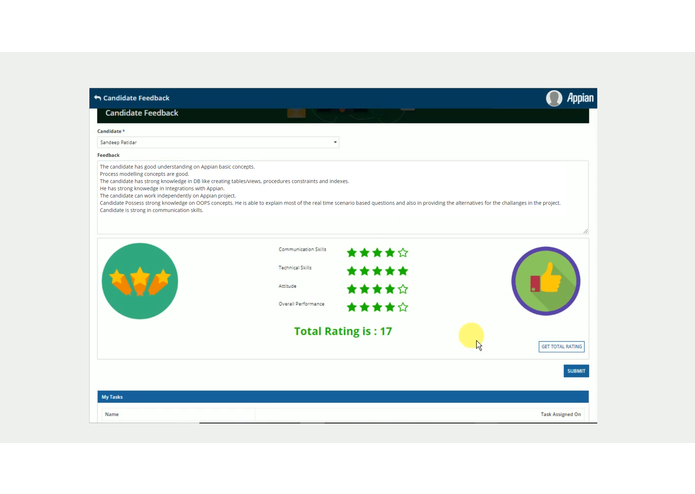Set Communication Skills to one star
This screenshot has width=695, height=494.
(352, 253)
